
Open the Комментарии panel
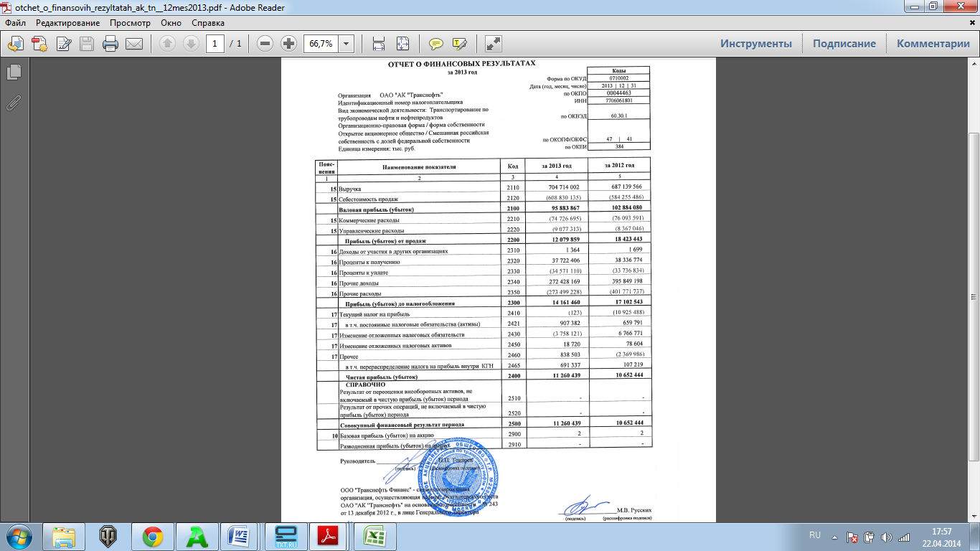[933, 44]
